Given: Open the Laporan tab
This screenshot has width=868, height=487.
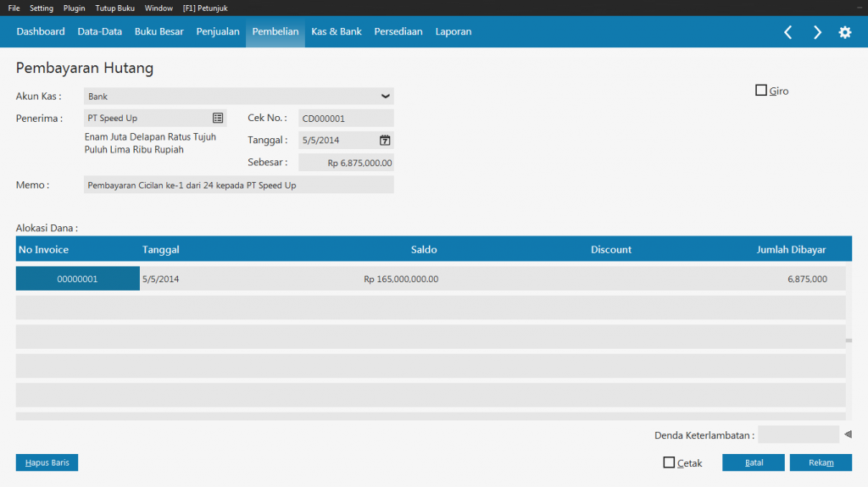Looking at the screenshot, I should 453,32.
